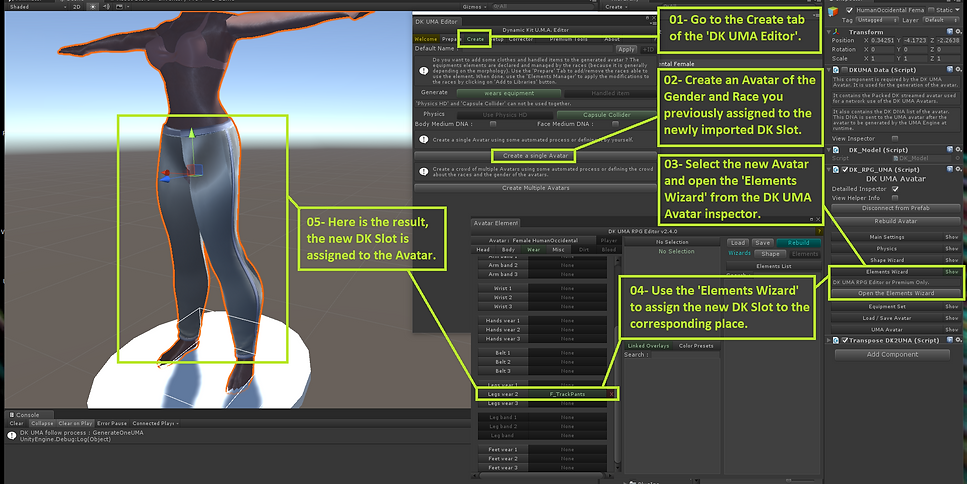Click the Transpose DK2UMA script icon
The height and width of the screenshot is (484, 967).
click(x=837, y=340)
